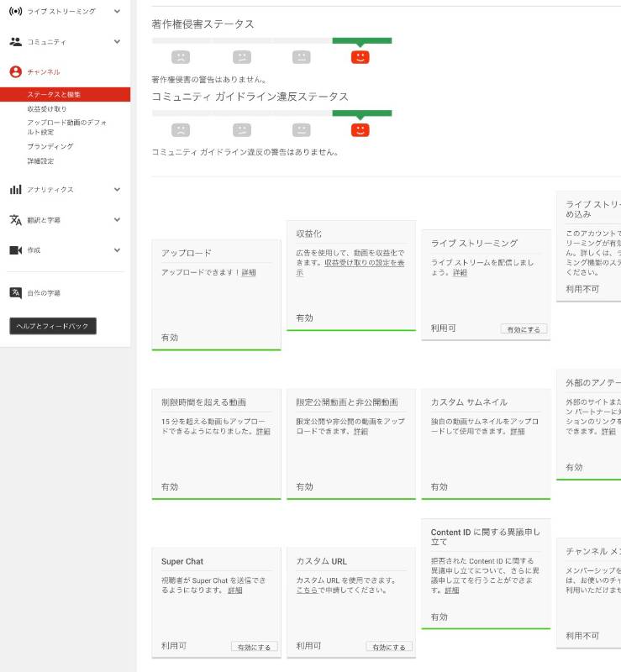Click 有効にする in ライブ ストリーミング card
621x672 pixels.
[x=524, y=329]
